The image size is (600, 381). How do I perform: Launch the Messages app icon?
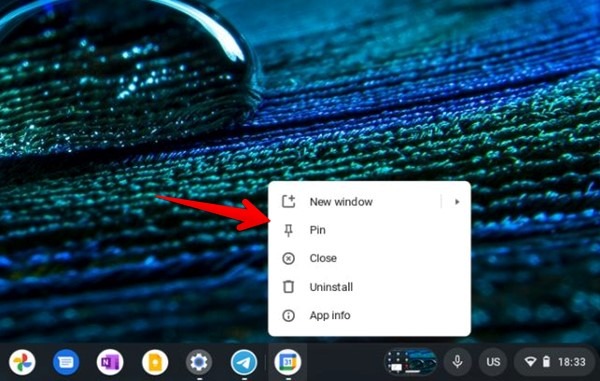[66, 362]
